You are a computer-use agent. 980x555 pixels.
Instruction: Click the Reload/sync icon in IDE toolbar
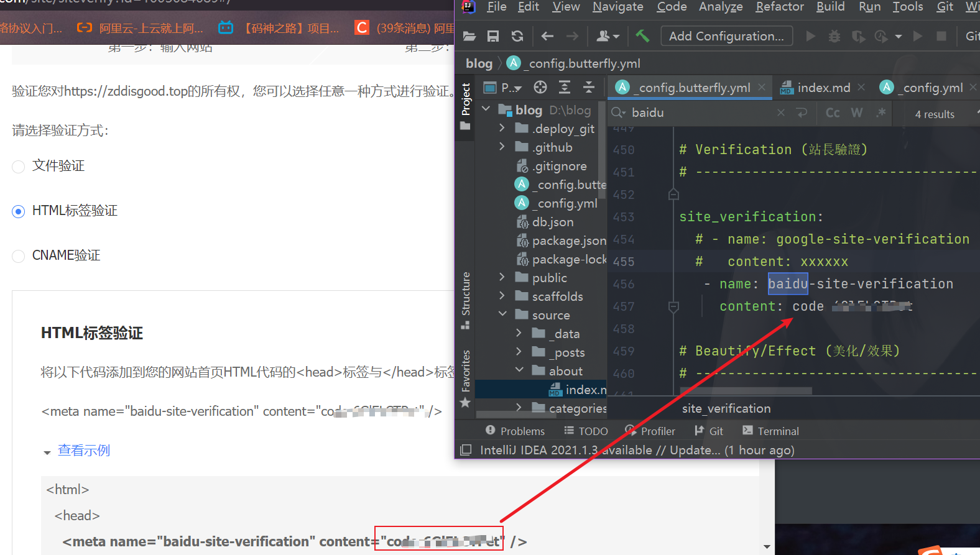pos(517,36)
